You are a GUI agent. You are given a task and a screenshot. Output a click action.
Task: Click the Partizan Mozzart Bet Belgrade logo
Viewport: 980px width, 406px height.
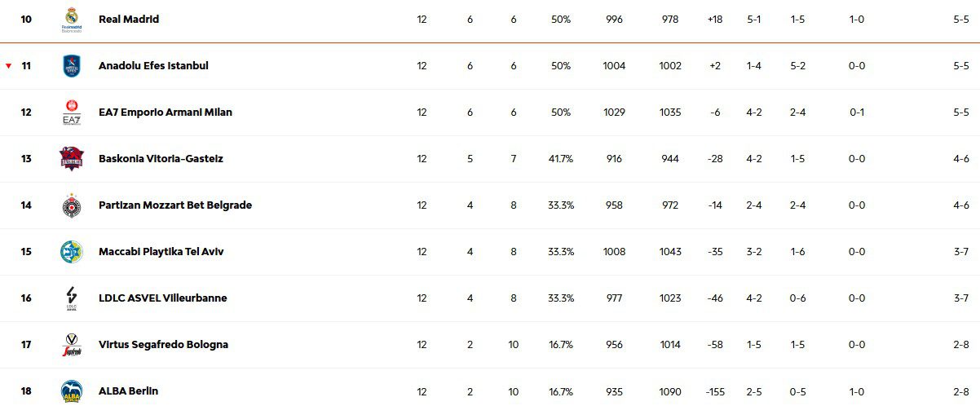(71, 205)
